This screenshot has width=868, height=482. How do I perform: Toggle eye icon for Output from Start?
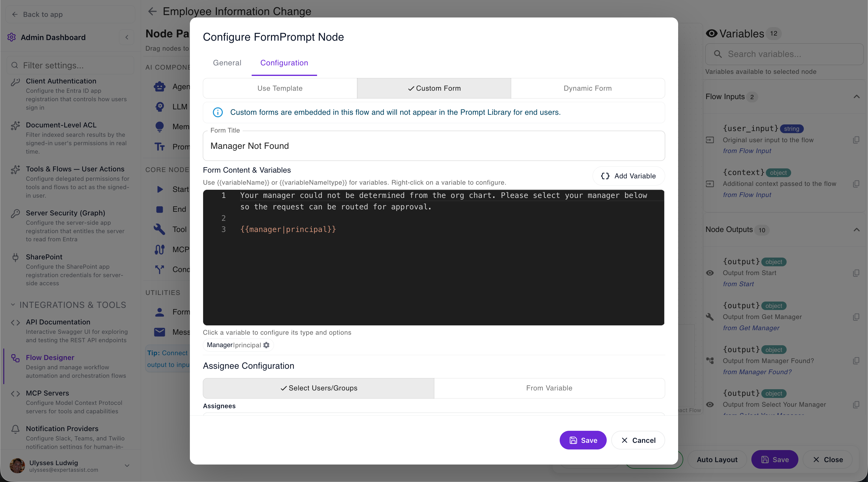click(710, 273)
